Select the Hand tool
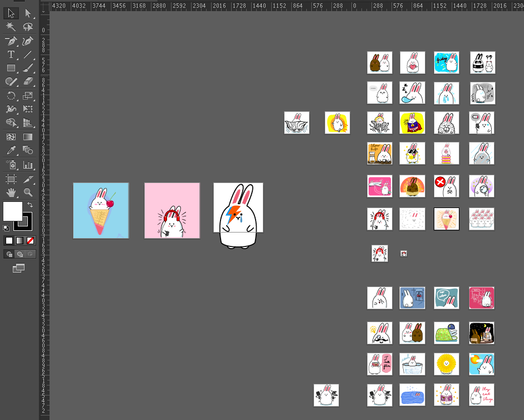The image size is (524, 420). click(x=11, y=192)
